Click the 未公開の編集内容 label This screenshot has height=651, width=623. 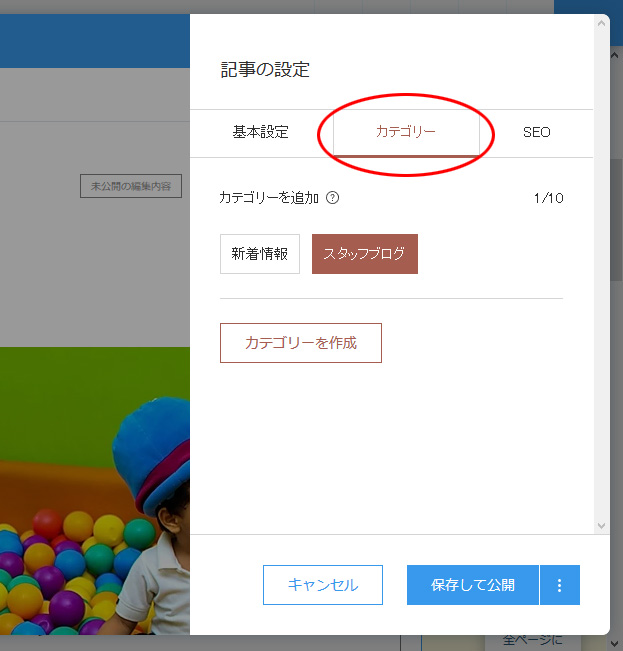[x=130, y=186]
